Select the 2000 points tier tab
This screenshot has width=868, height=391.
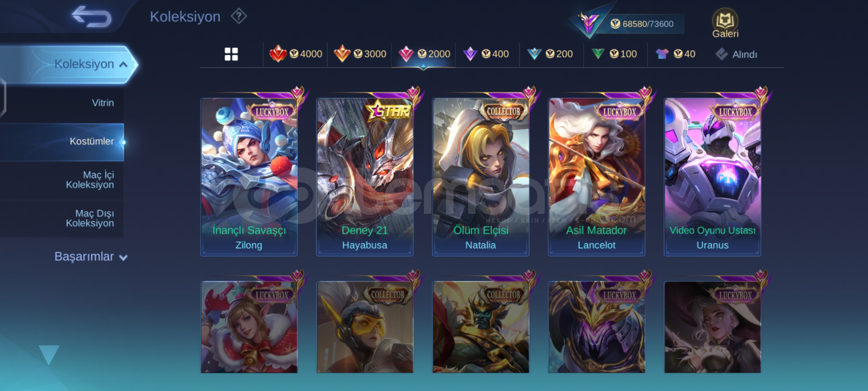click(x=424, y=54)
